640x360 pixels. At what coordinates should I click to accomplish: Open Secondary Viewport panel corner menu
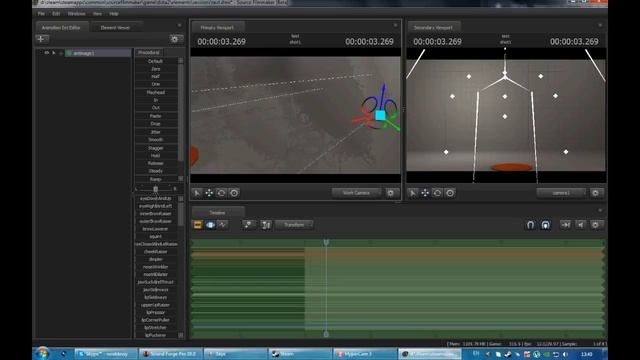(x=600, y=25)
